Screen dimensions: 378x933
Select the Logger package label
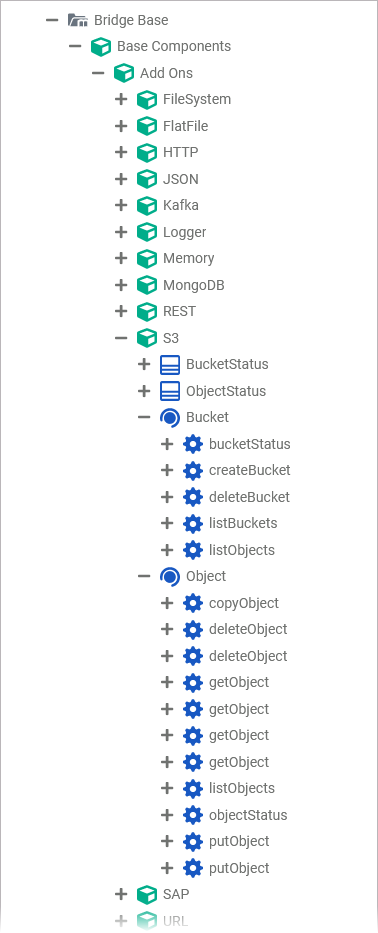click(185, 232)
